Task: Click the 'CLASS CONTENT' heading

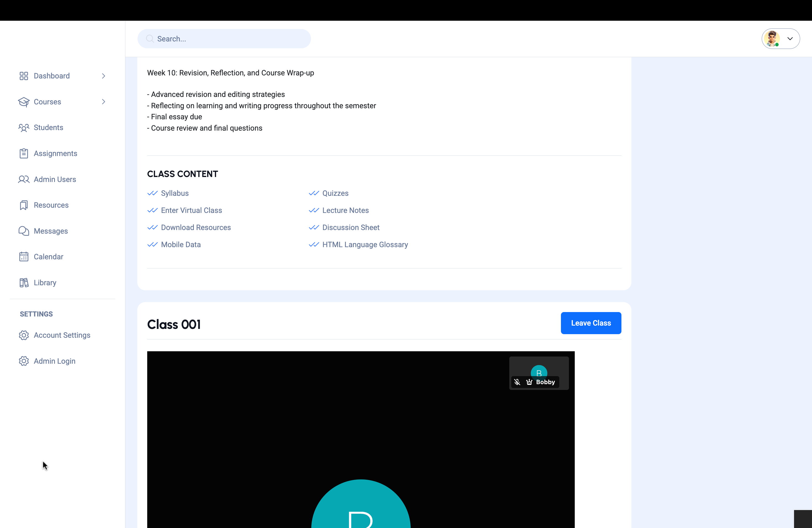Action: pyautogui.click(x=183, y=174)
